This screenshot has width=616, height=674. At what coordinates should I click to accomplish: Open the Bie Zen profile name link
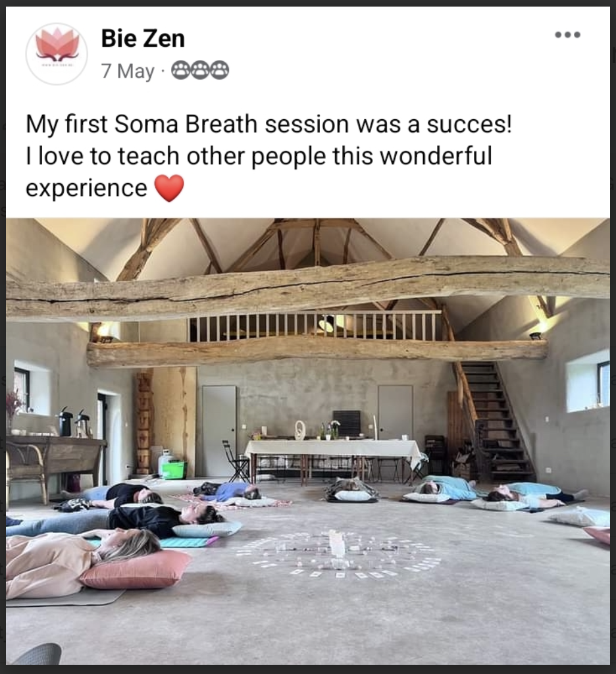[x=143, y=38]
